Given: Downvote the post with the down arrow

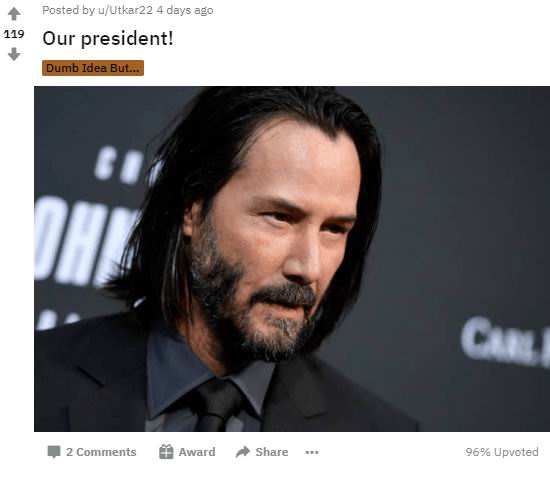Looking at the screenshot, I should point(14,54).
